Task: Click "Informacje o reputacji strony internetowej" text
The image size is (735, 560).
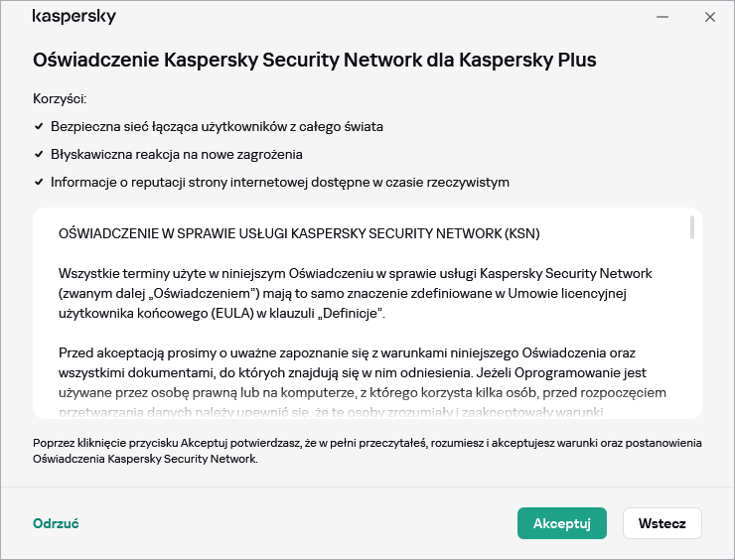Action: click(x=280, y=183)
